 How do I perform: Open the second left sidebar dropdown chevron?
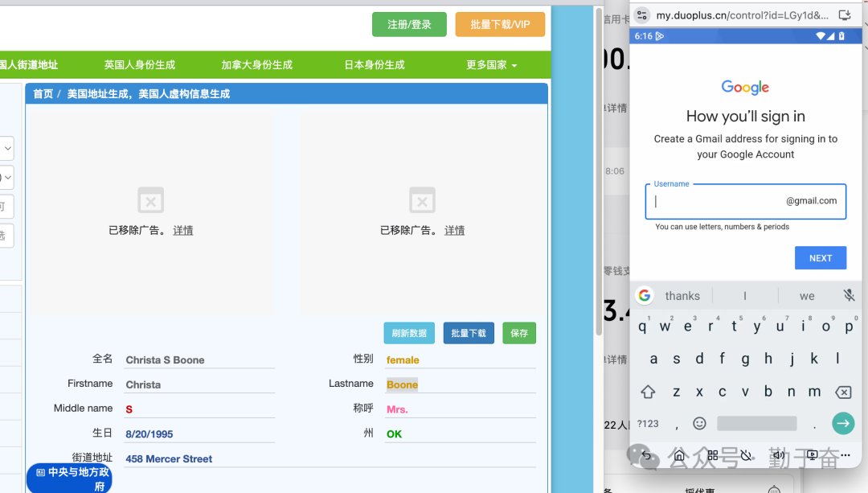tap(7, 178)
